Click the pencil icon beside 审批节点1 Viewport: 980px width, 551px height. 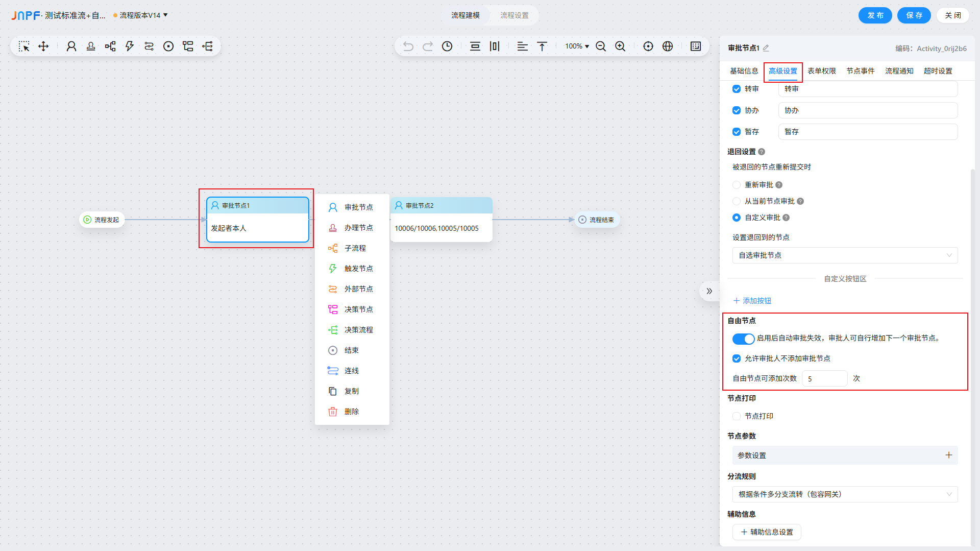[766, 48]
